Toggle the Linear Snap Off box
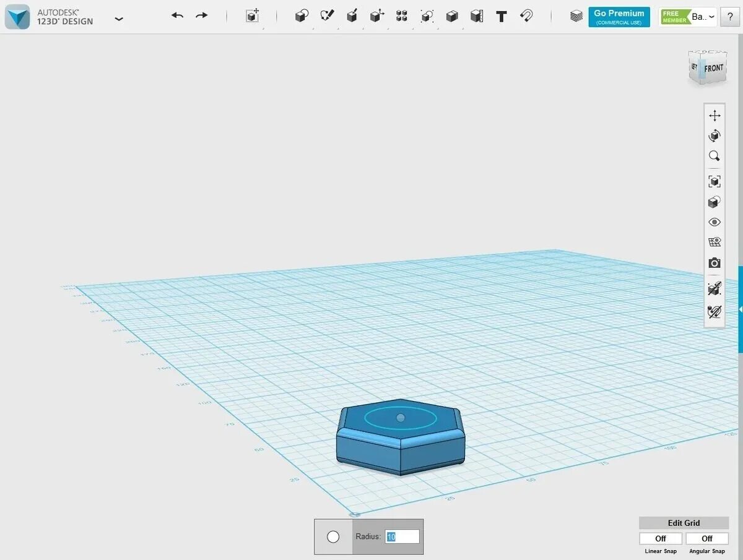Viewport: 743px width, 560px height. point(661,538)
